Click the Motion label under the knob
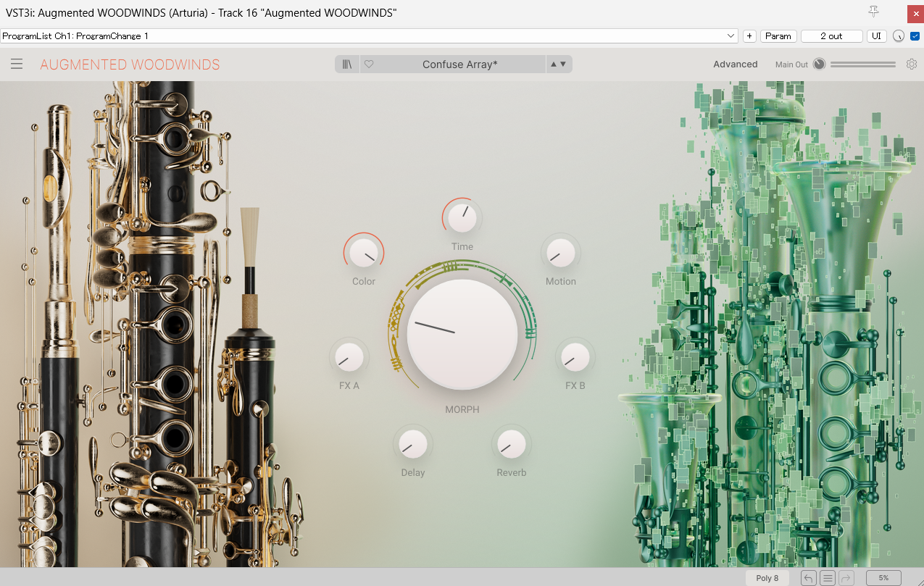Screen dimensions: 924x586 tap(561, 282)
